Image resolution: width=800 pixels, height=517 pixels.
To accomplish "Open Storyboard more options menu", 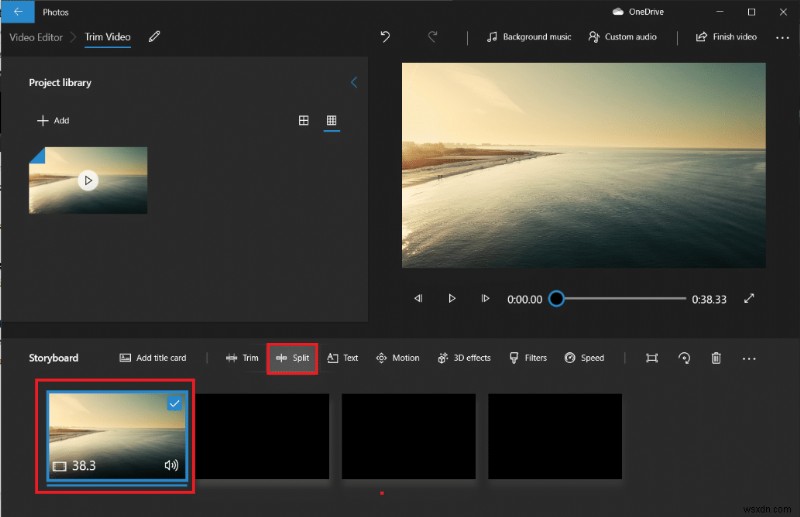I will [x=749, y=358].
